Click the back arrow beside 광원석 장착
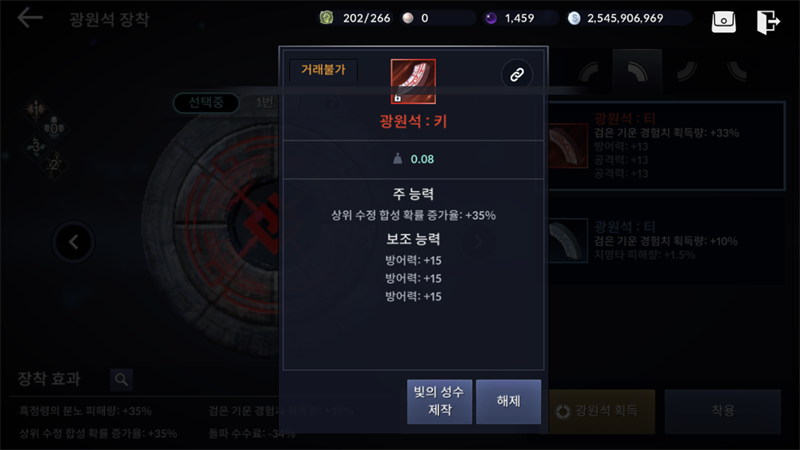 point(30,18)
